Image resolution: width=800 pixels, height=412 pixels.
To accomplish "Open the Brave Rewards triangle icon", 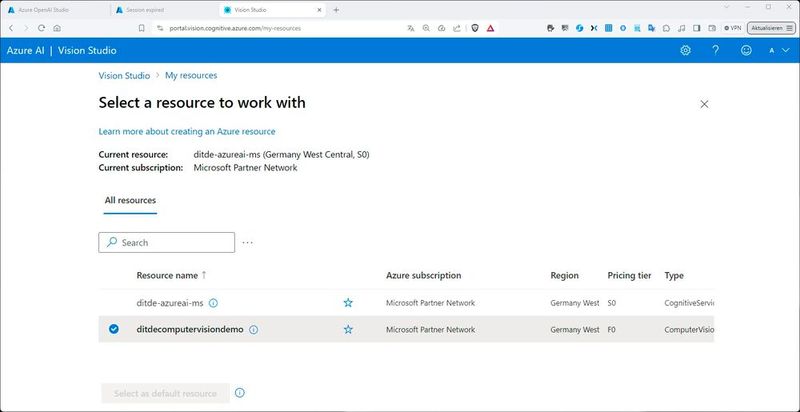I will pyautogui.click(x=490, y=29).
